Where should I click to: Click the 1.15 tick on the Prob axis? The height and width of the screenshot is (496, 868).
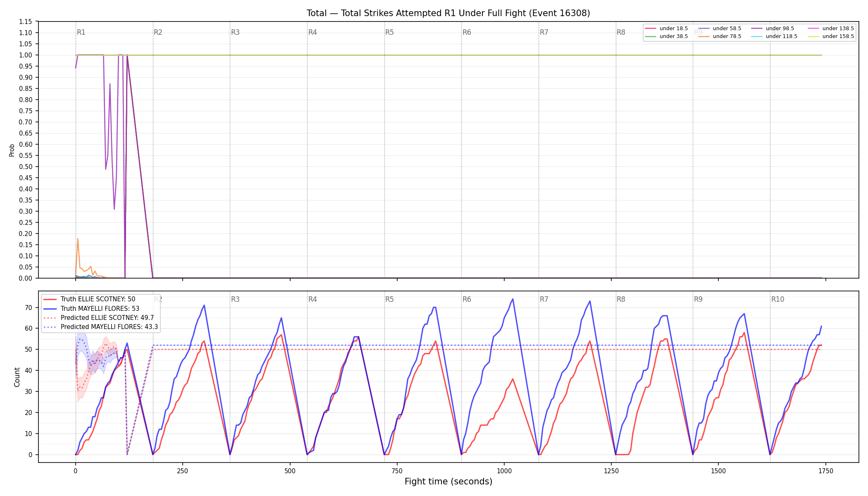tap(26, 21)
